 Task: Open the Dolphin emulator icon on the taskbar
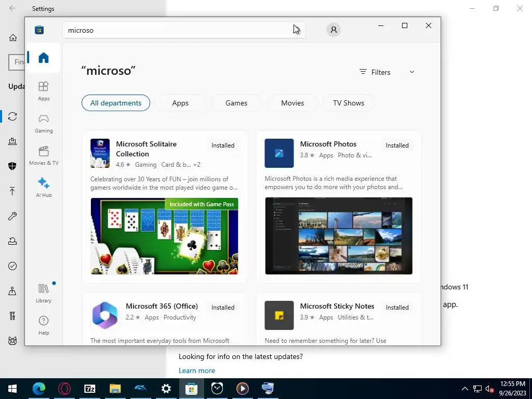pyautogui.click(x=140, y=389)
